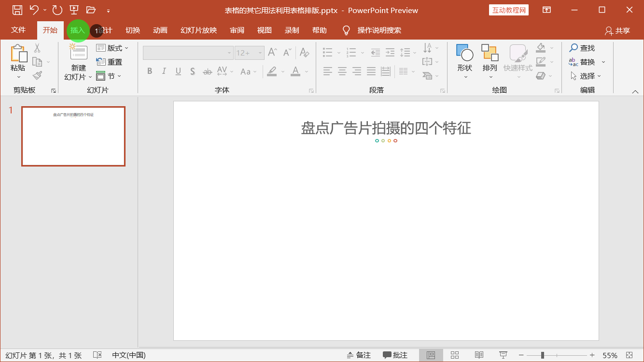Open the font size dropdown
644x362 pixels.
[260, 53]
